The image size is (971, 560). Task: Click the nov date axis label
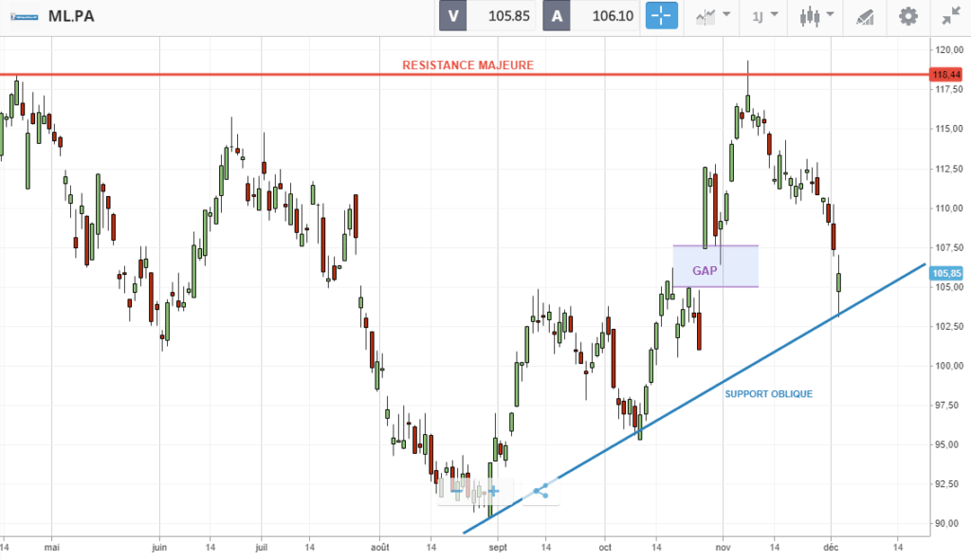[x=723, y=547]
